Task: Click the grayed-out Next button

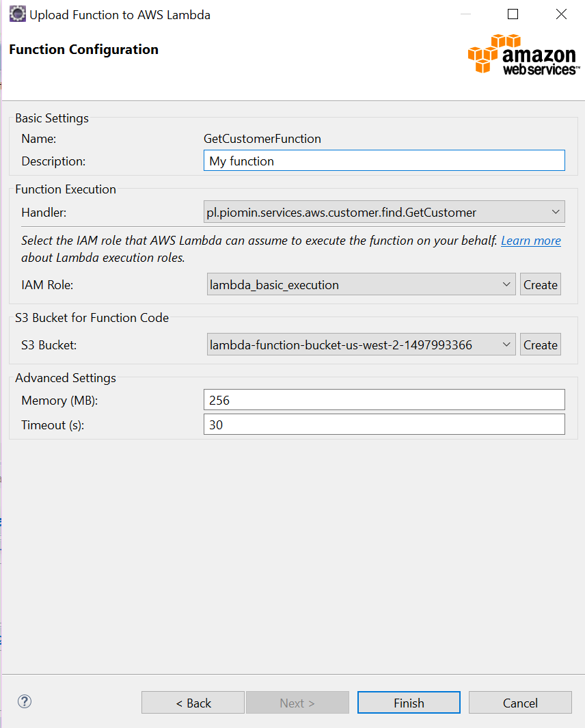Action: [x=297, y=703]
